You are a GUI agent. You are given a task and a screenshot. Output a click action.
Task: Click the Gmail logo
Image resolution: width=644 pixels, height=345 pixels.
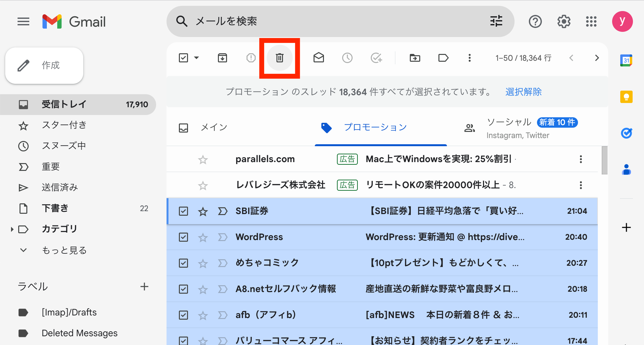point(74,22)
